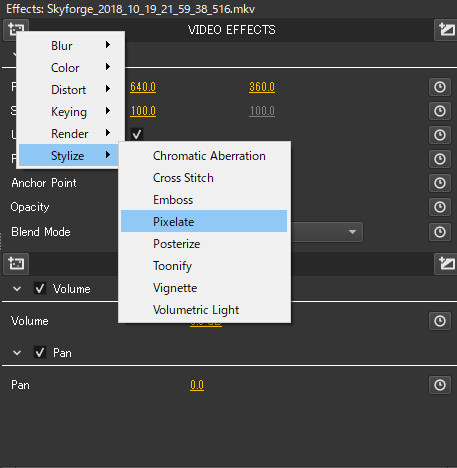
Task: Click add video transition icon top-right
Action: pos(446,30)
